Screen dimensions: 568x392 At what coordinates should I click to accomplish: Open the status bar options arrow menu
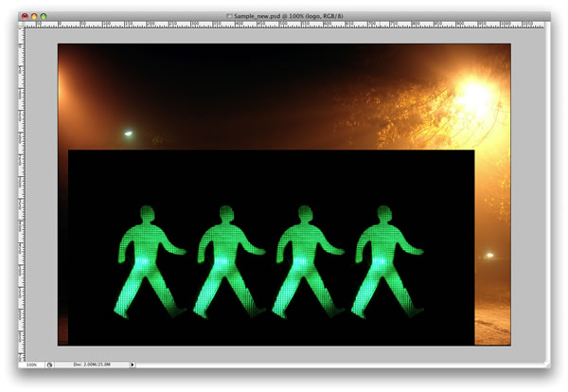[133, 365]
